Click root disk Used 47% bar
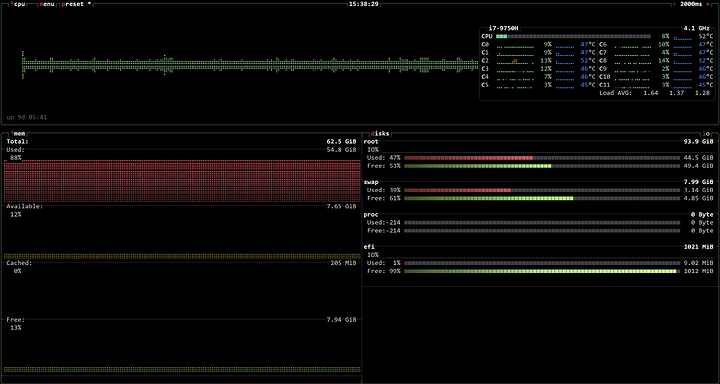This screenshot has width=720, height=384. pyautogui.click(x=542, y=158)
